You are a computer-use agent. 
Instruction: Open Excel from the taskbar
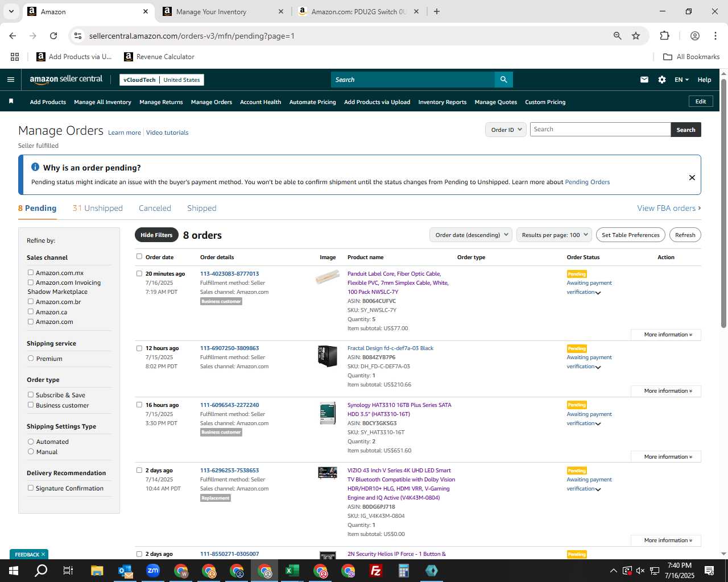click(292, 571)
